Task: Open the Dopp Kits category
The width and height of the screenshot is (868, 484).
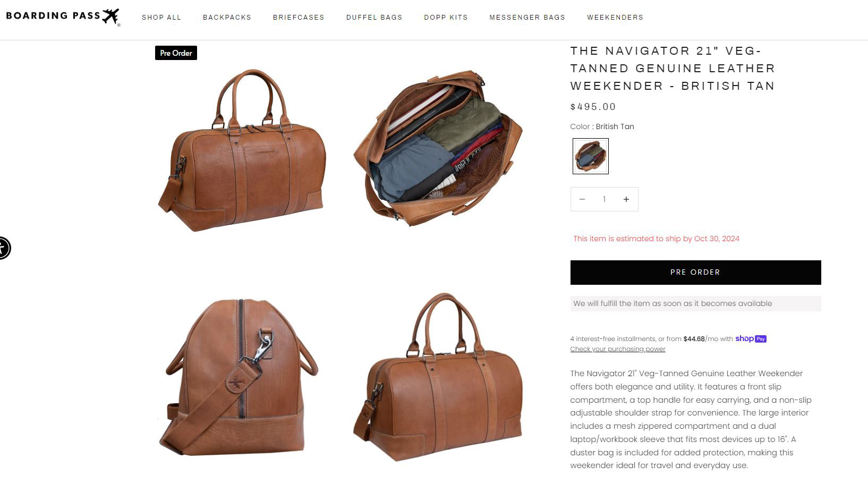Action: coord(446,18)
